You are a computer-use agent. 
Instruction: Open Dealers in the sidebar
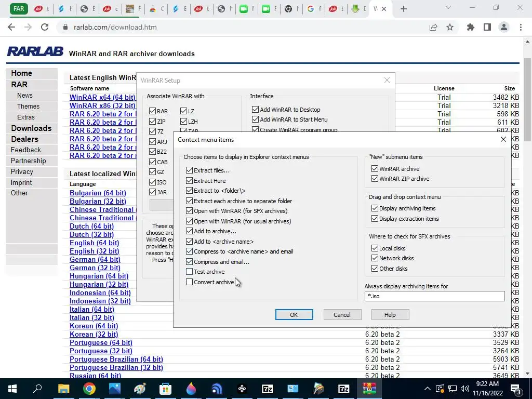[x=24, y=139]
